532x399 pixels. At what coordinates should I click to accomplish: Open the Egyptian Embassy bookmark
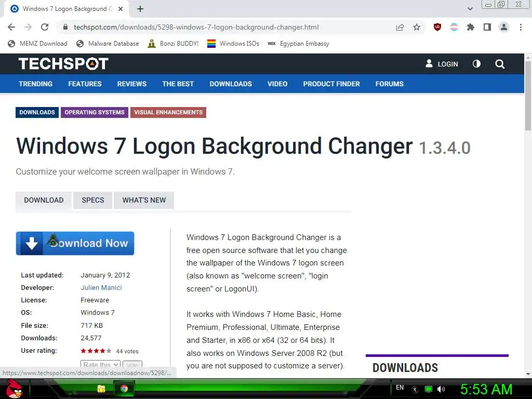(x=298, y=44)
